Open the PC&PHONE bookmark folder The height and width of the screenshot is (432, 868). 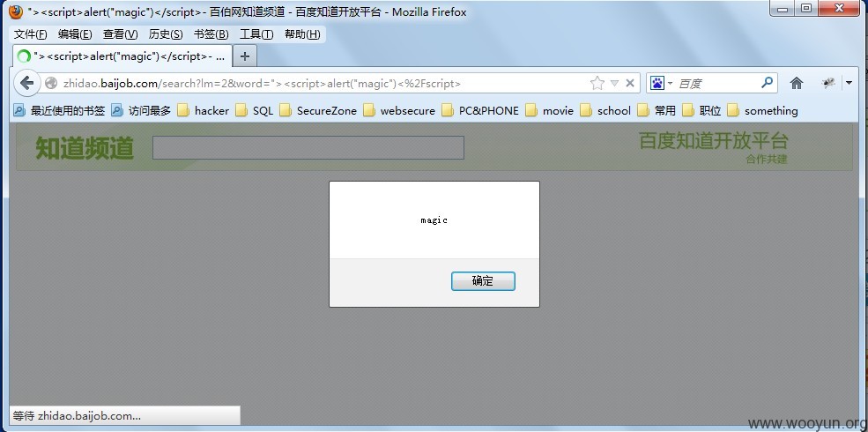click(x=480, y=111)
